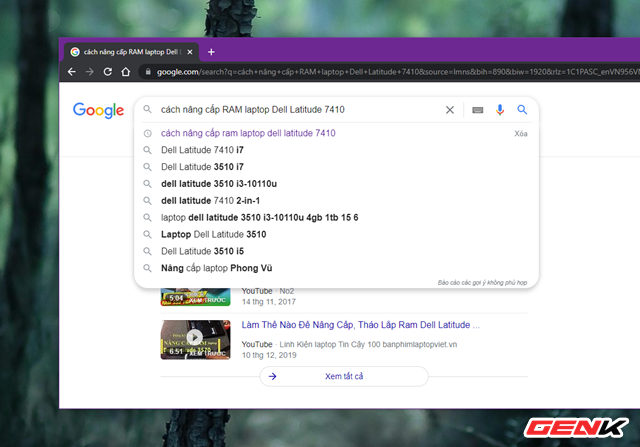Open the 5:04 video thumbnail
The width and height of the screenshot is (640, 447).
196,297
